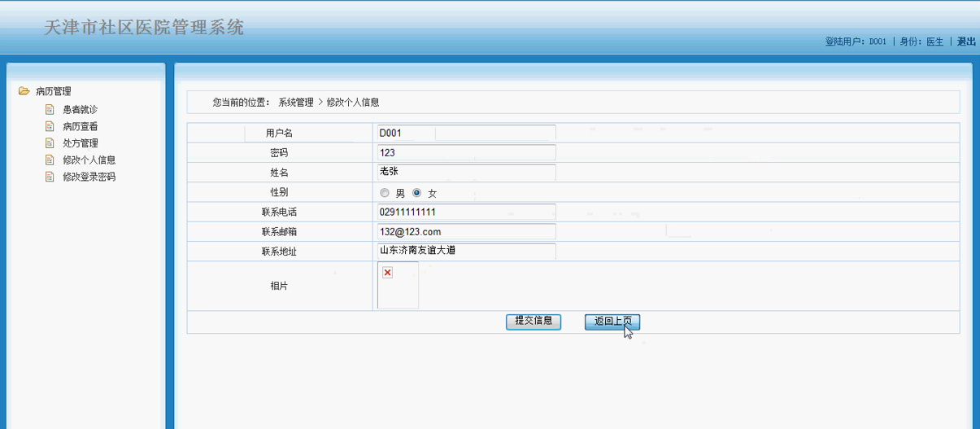
Task: Click the 相片 label cell
Action: point(280,286)
